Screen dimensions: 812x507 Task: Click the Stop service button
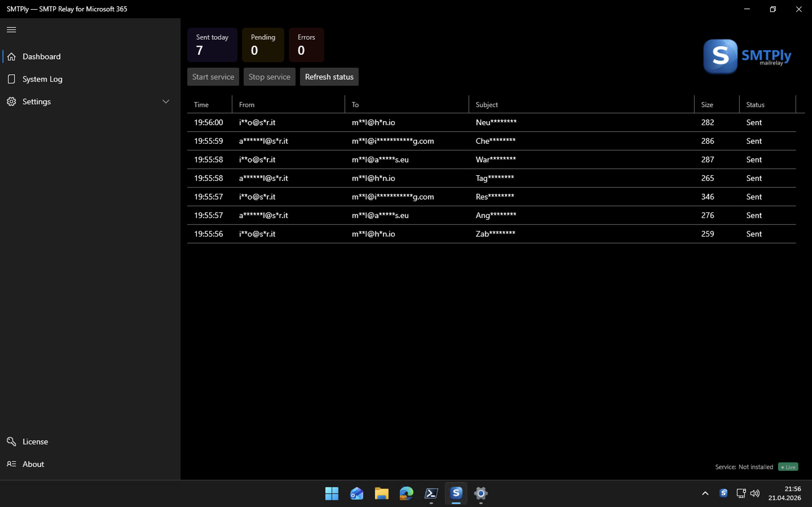coord(270,76)
